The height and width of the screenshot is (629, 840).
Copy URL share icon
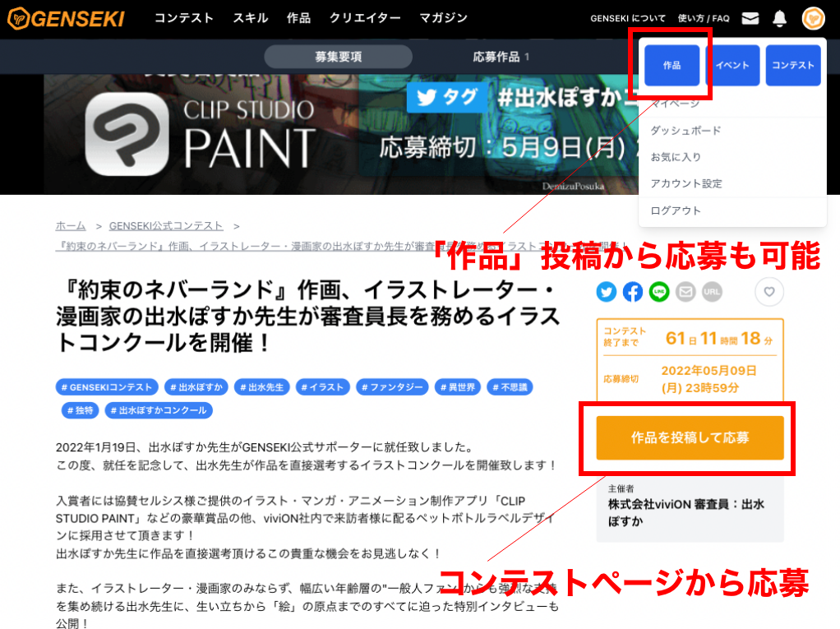pos(712,292)
